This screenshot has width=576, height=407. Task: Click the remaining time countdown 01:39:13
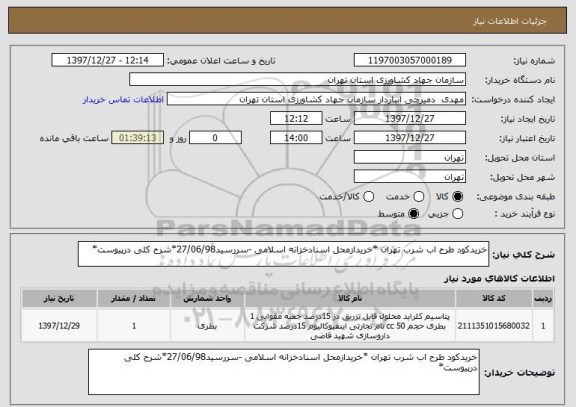click(138, 138)
